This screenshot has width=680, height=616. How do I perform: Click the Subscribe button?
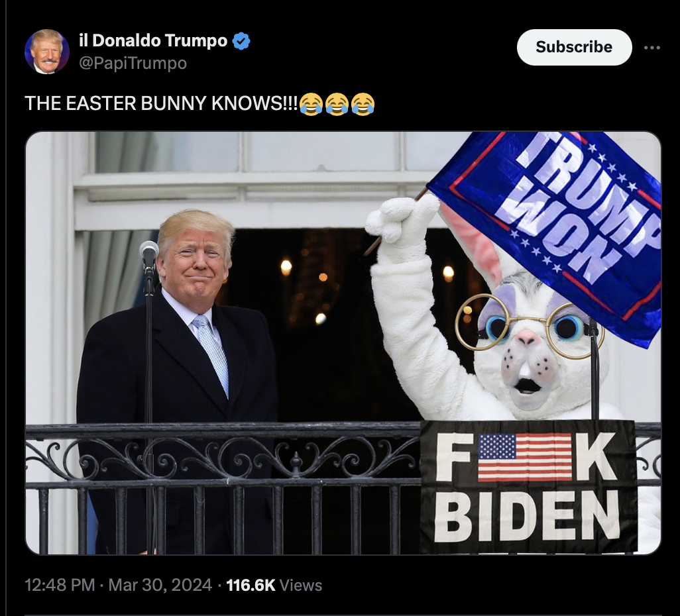[574, 47]
